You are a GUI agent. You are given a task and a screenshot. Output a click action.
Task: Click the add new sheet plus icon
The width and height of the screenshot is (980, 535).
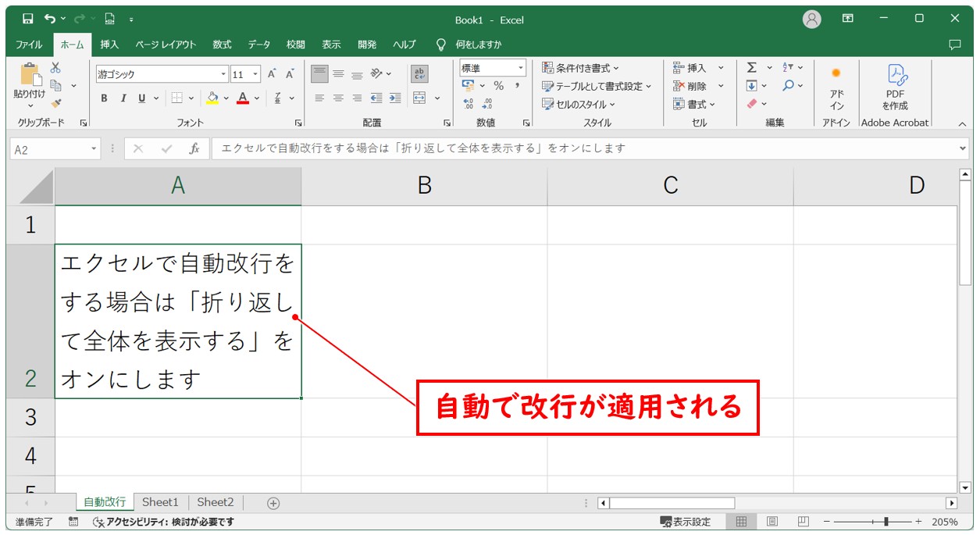tap(273, 503)
